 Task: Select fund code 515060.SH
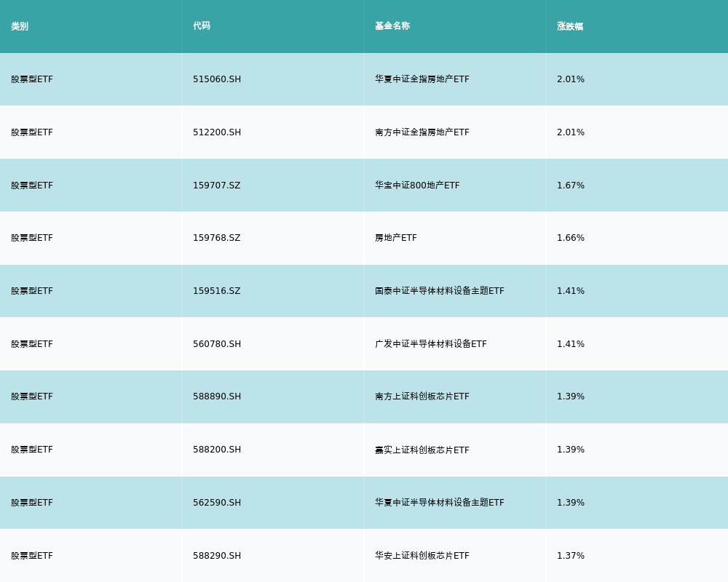pyautogui.click(x=217, y=79)
